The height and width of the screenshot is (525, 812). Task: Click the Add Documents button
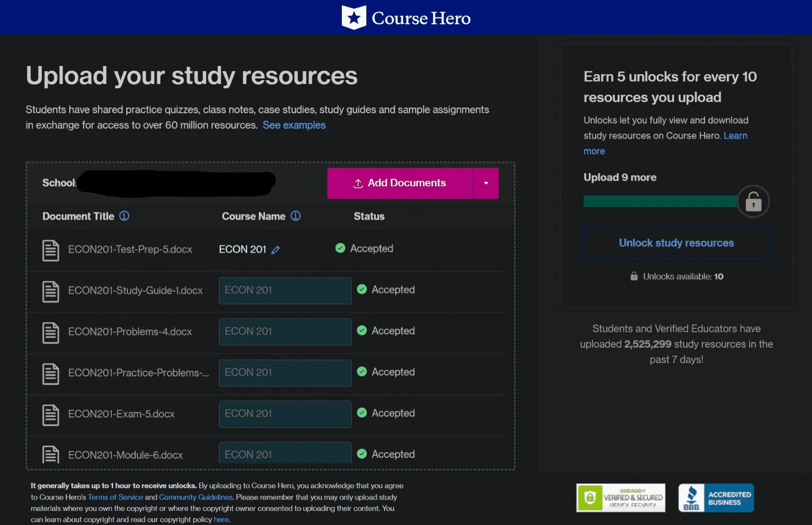(x=400, y=183)
